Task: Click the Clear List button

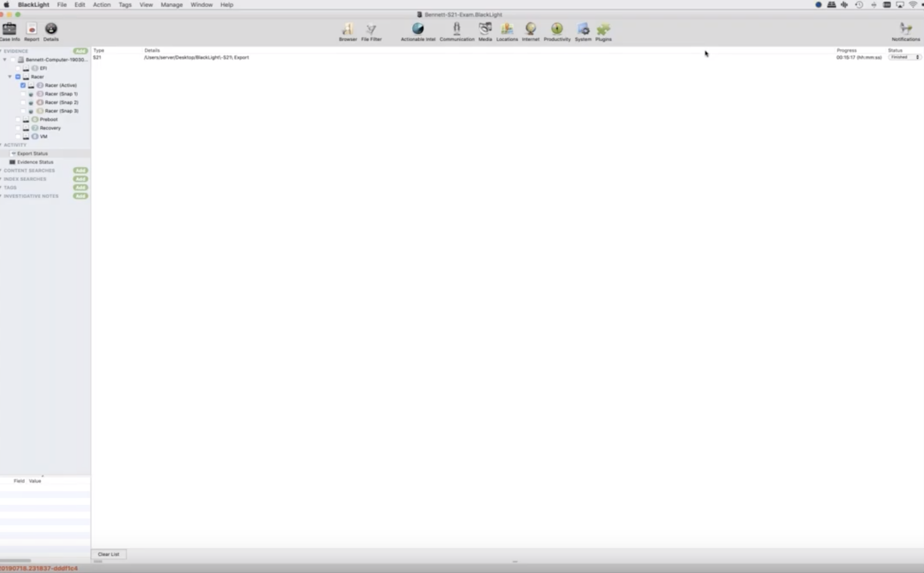Action: pos(108,554)
